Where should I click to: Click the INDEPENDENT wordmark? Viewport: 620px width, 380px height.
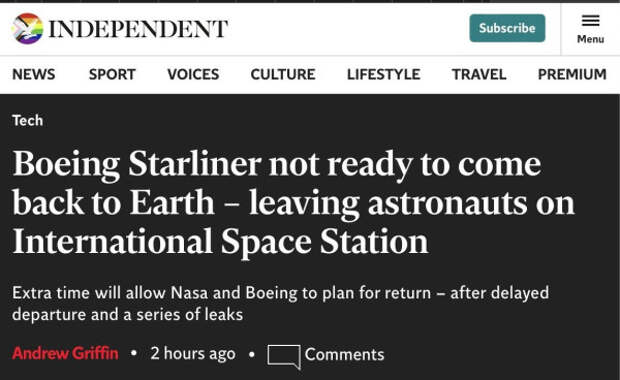point(138,29)
